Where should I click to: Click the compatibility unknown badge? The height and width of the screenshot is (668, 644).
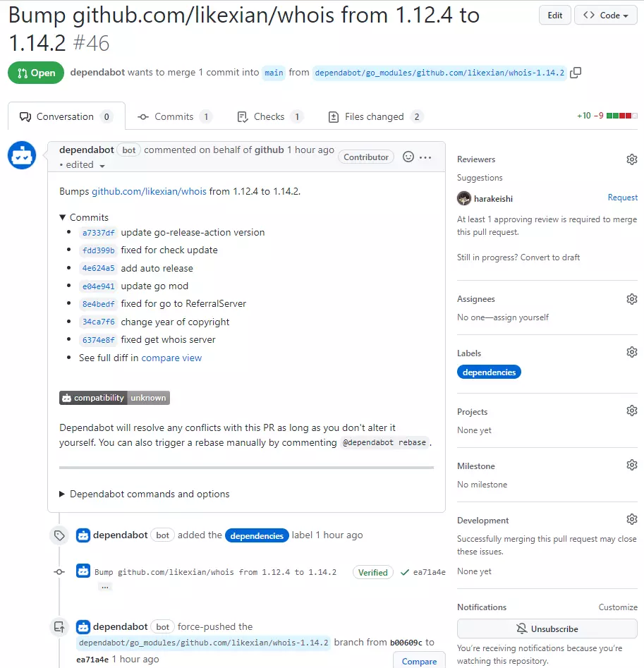pos(114,397)
